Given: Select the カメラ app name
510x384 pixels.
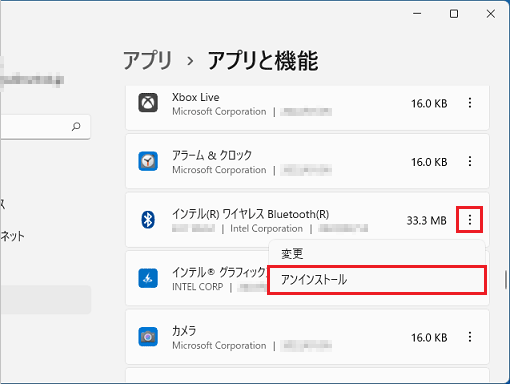Looking at the screenshot, I should tap(184, 331).
